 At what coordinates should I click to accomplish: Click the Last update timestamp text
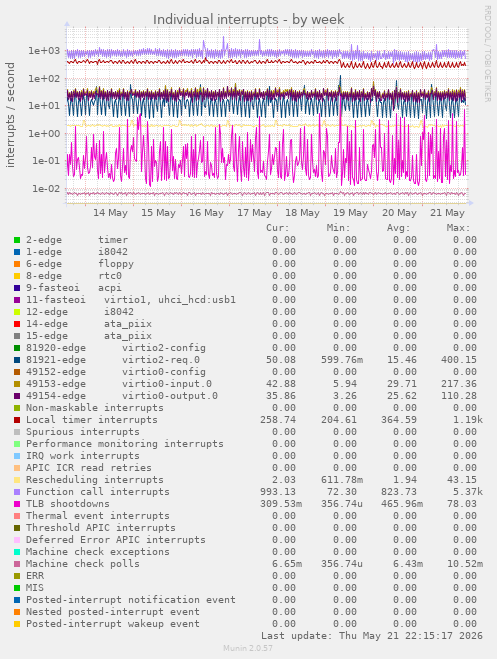click(x=372, y=636)
